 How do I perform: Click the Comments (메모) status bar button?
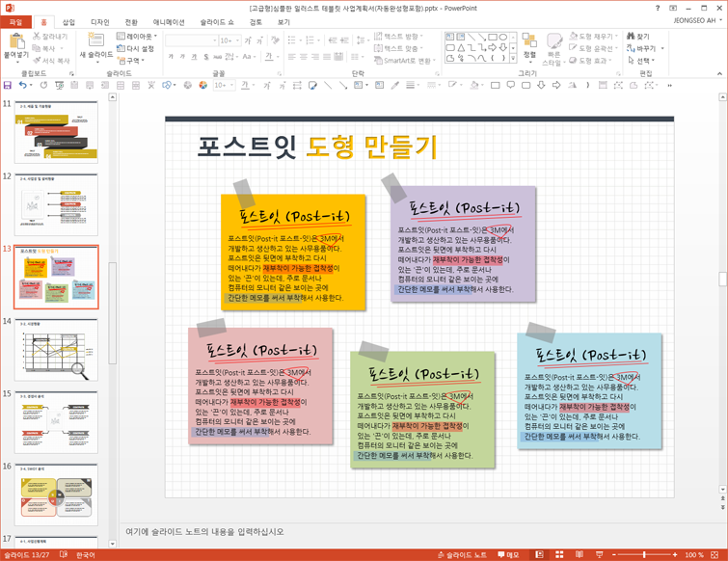(x=508, y=554)
